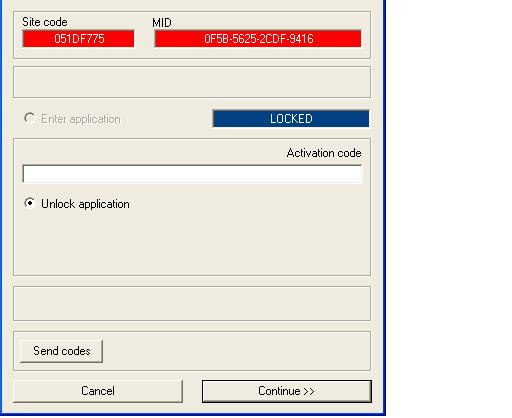Select the Enter application radio button
512x418 pixels.
pos(30,118)
